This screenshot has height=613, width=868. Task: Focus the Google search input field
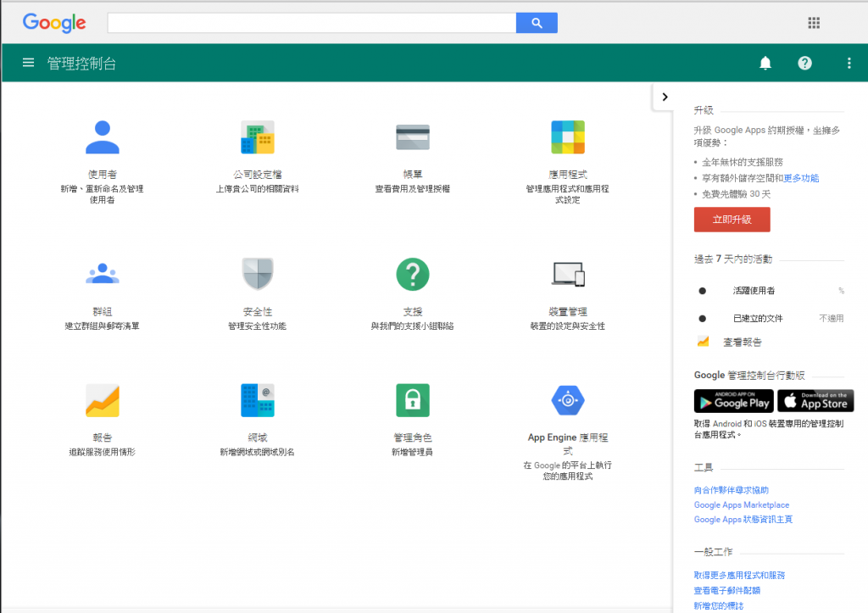tap(312, 23)
